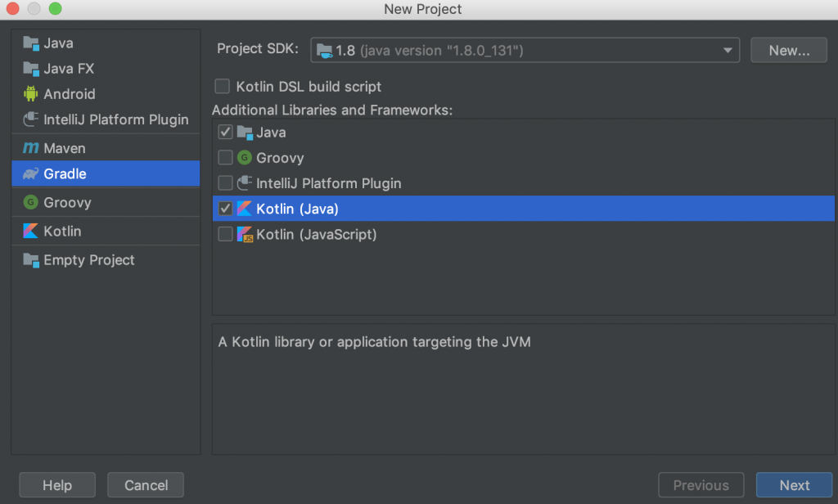838x504 pixels.
Task: Click the Kotlin (JavaScript) framework icon
Action: point(245,235)
